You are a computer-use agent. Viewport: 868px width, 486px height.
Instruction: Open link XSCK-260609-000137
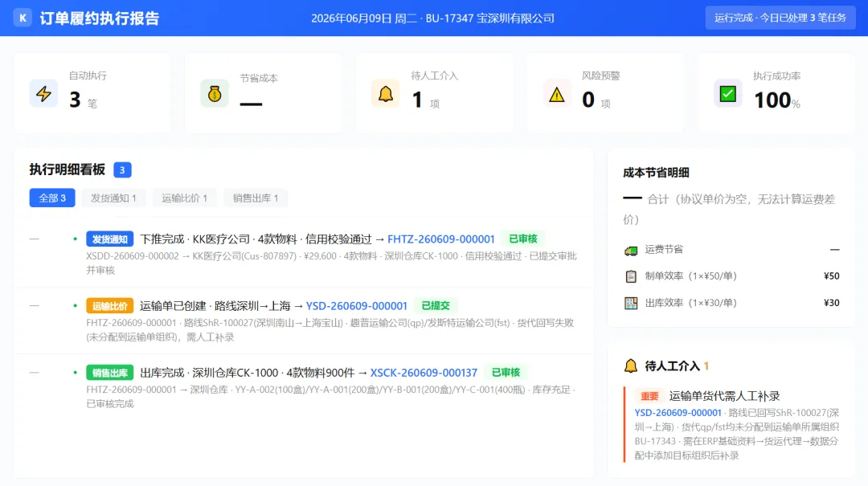pos(424,373)
